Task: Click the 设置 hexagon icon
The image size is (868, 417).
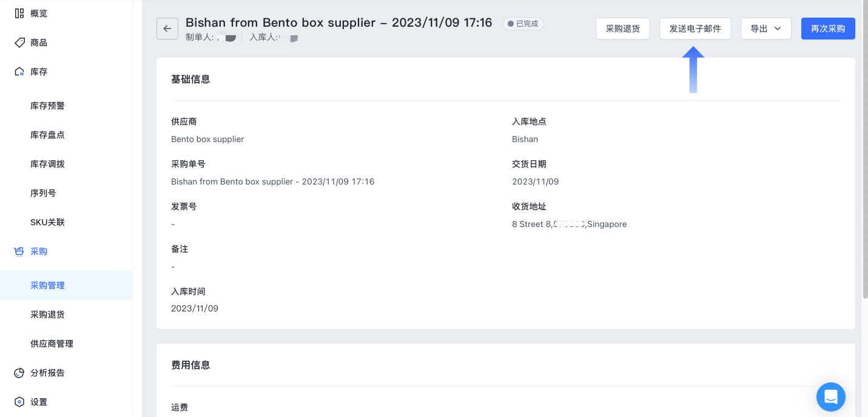Action: point(19,402)
